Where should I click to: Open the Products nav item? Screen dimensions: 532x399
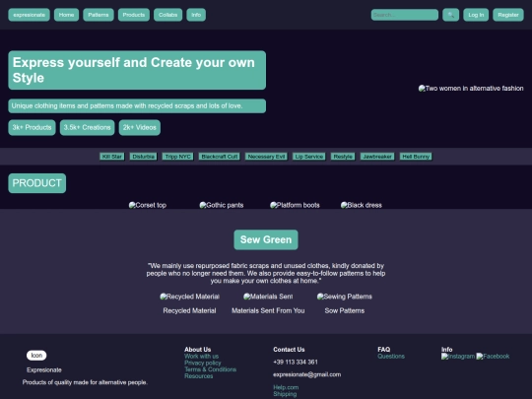(134, 15)
